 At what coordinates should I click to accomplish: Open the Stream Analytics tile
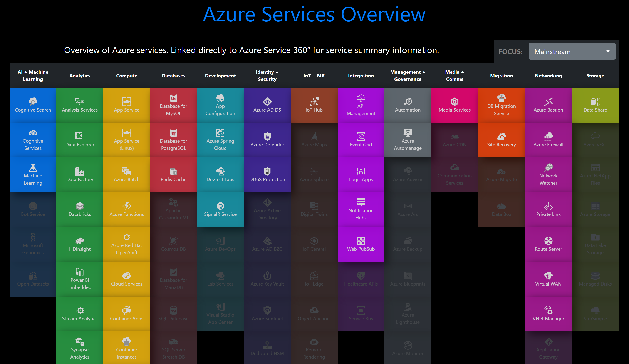pyautogui.click(x=80, y=314)
